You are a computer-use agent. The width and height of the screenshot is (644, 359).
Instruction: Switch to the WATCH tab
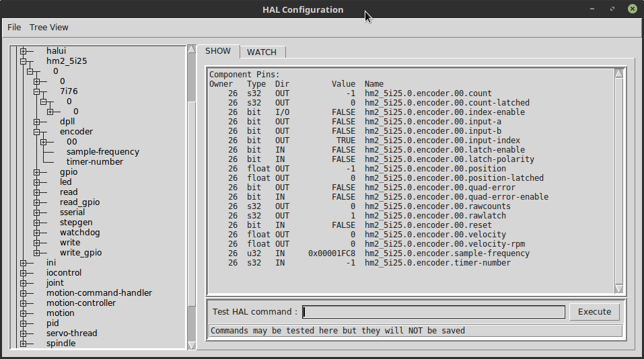coord(262,52)
